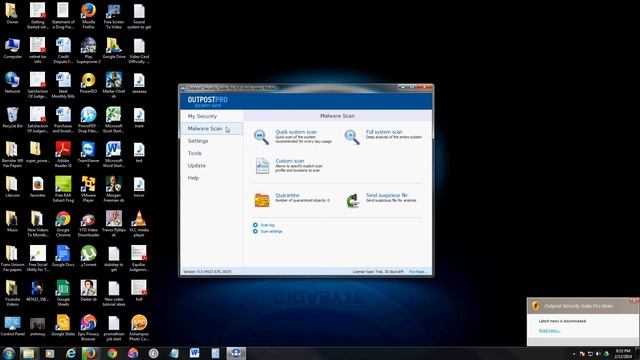Select Malware Scan in the sidebar
The width and height of the screenshot is (640, 360).
212,129
